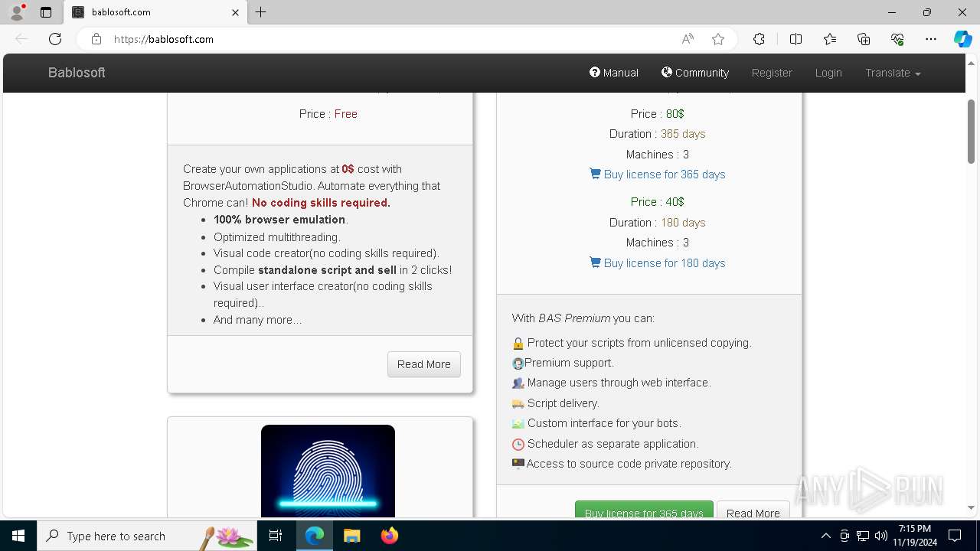Open Browser essentials heart icon
This screenshot has width=980, height=551.
click(x=897, y=39)
